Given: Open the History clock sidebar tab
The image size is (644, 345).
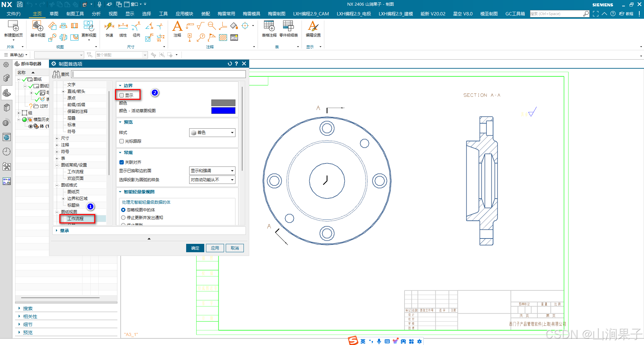Looking at the screenshot, I should click(6, 152).
